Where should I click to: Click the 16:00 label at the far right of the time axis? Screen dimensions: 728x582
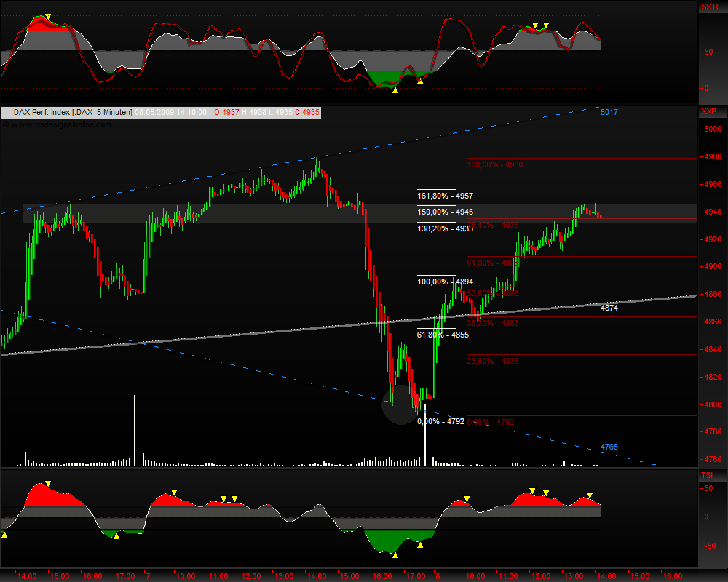click(673, 576)
